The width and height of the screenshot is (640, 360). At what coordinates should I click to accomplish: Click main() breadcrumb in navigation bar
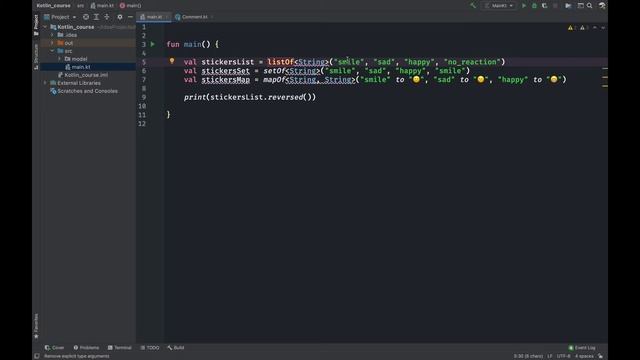point(131,6)
